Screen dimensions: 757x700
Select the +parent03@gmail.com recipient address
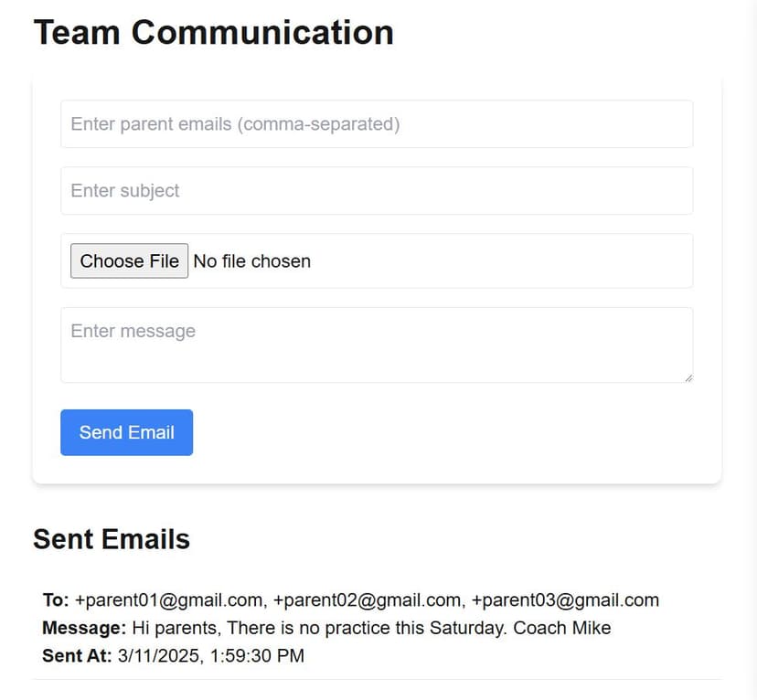565,600
